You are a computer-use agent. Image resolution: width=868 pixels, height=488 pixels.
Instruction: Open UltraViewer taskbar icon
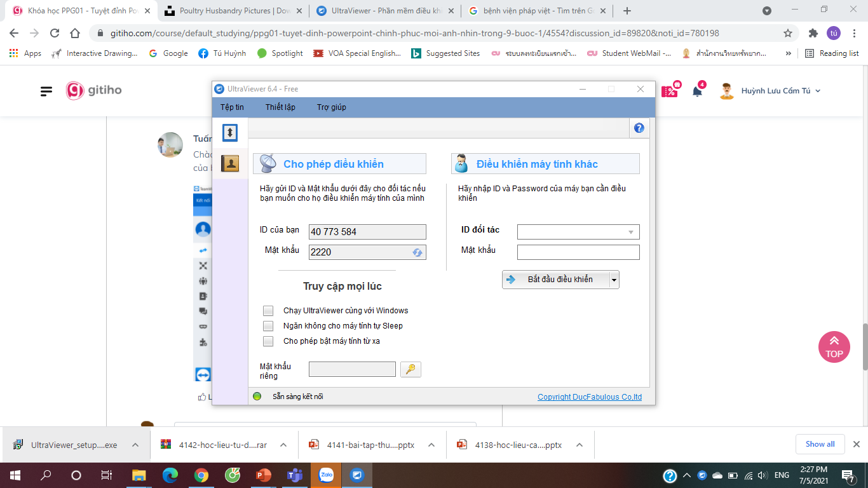pos(357,475)
